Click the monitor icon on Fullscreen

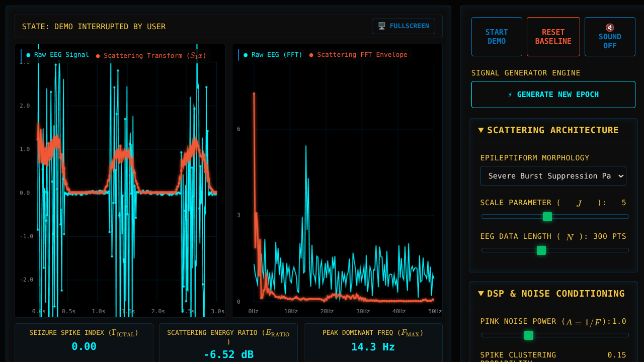click(382, 26)
